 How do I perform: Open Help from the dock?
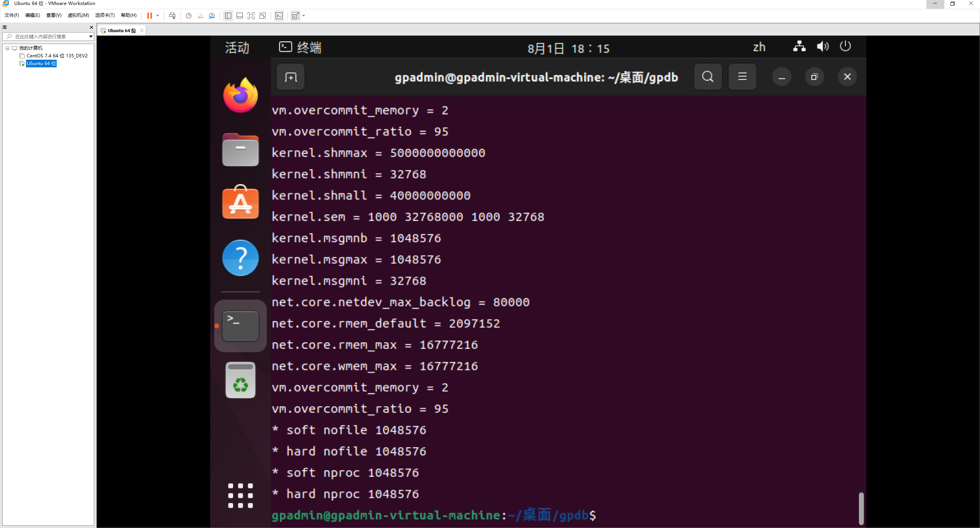click(x=240, y=258)
